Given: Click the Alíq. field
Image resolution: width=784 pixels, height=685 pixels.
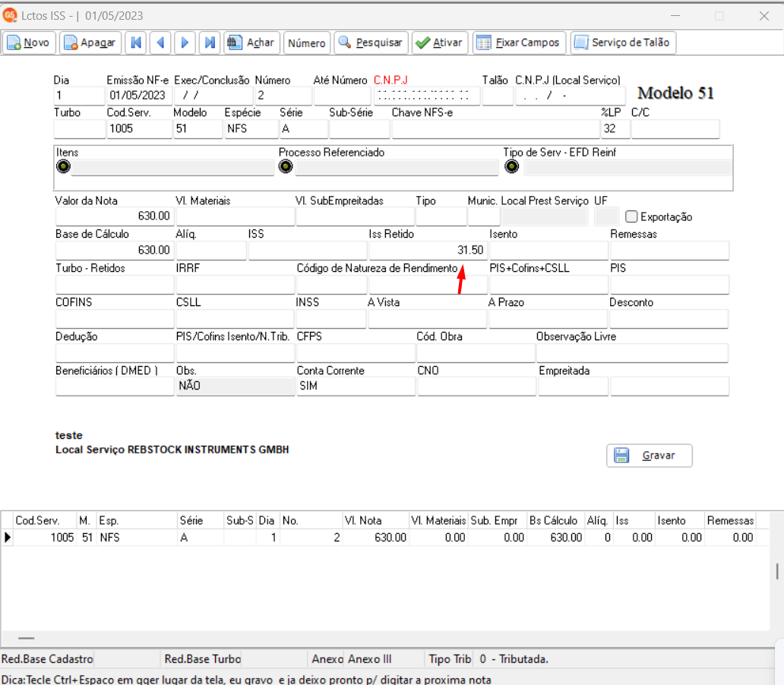Looking at the screenshot, I should tap(211, 250).
